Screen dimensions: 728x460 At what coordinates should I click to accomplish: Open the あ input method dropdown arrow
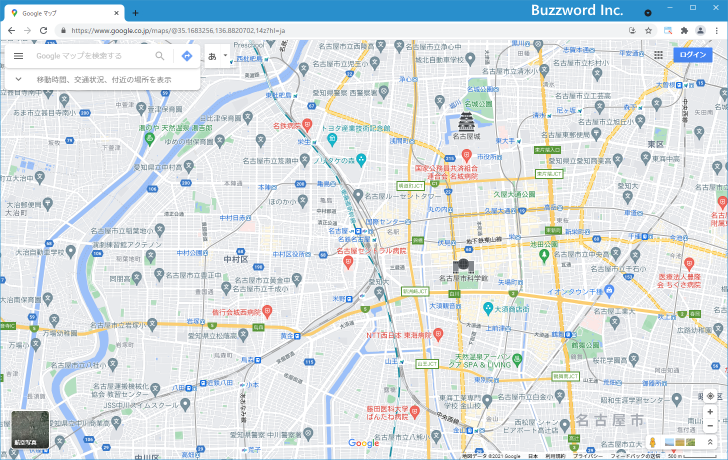(x=225, y=56)
